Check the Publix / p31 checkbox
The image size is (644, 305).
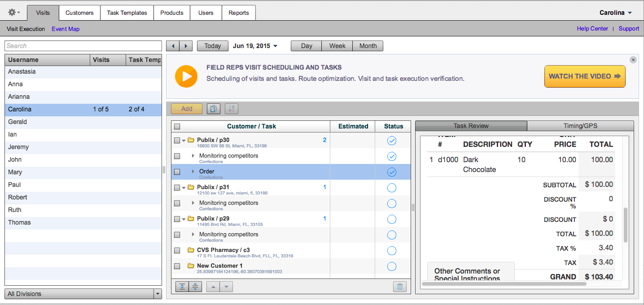pyautogui.click(x=177, y=188)
